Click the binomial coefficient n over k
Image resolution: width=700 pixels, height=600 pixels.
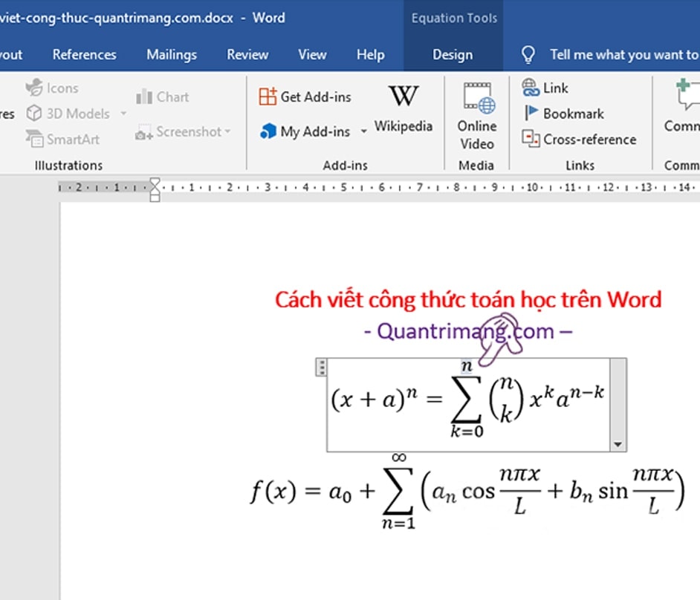click(506, 399)
